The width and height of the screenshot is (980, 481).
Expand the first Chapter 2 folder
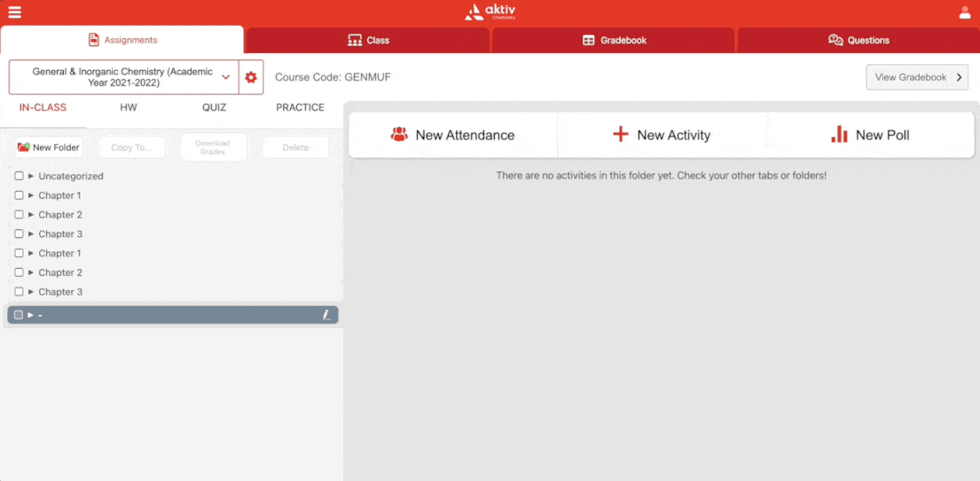tap(31, 215)
